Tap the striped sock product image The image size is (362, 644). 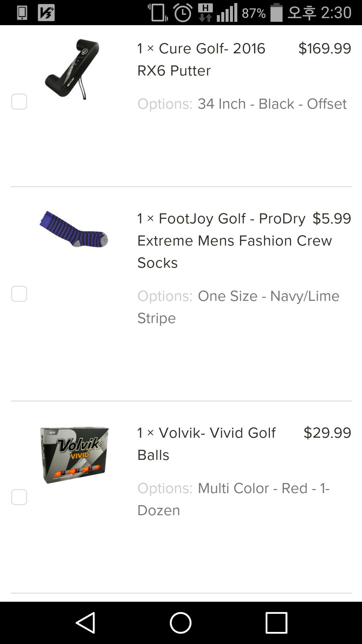[74, 229]
